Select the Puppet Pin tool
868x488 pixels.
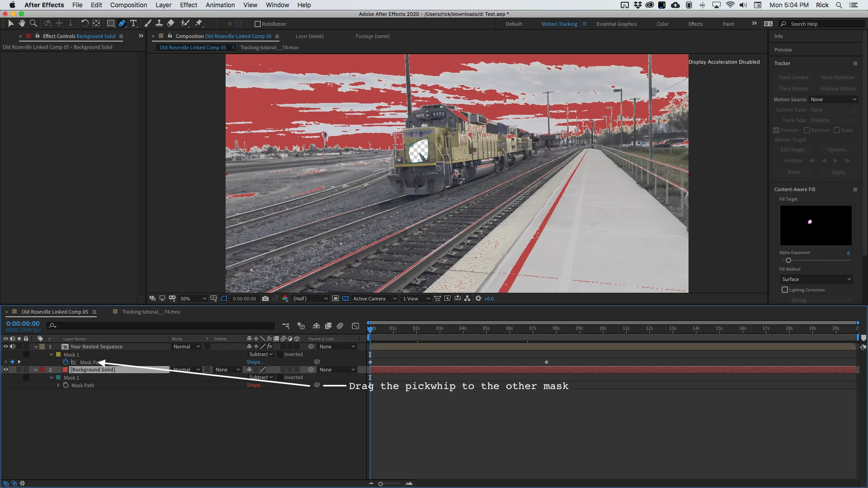point(199,23)
